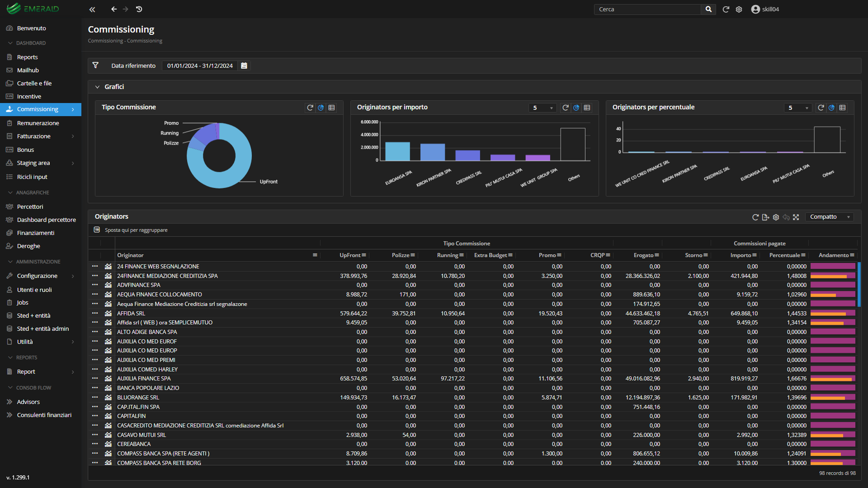This screenshot has width=868, height=488.
Task: Click the Andamento bar for AFFIDA SRL
Action: click(833, 313)
